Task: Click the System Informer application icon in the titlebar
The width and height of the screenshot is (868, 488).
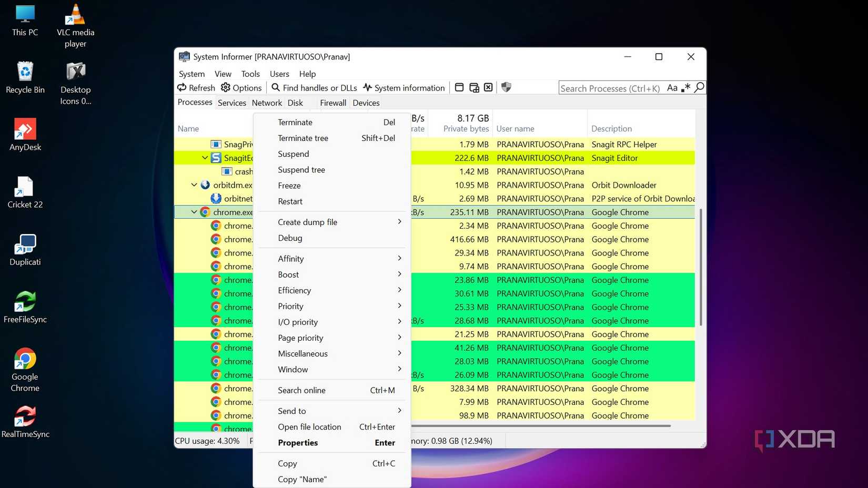Action: click(x=184, y=56)
